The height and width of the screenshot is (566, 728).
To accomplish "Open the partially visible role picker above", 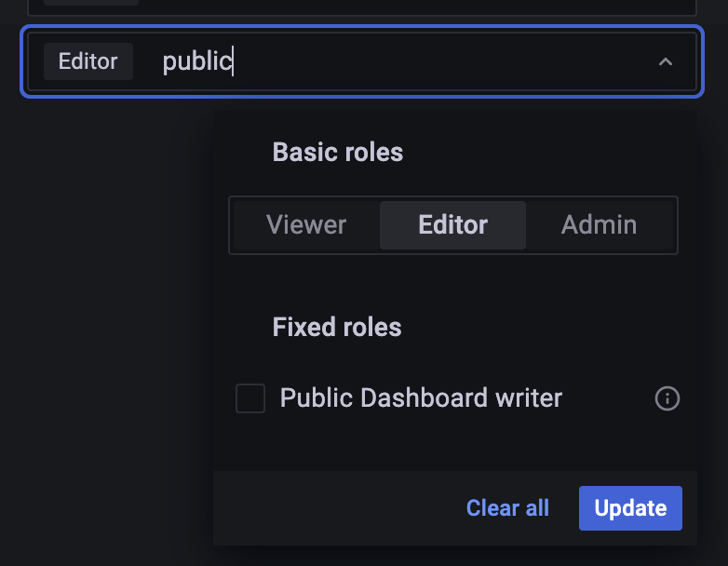I will [372, 6].
